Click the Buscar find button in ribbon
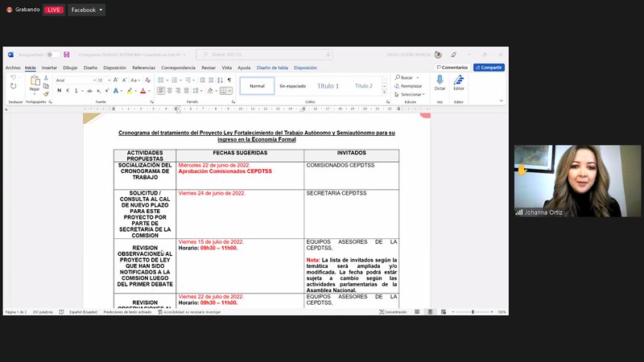The image size is (644, 362). (404, 77)
